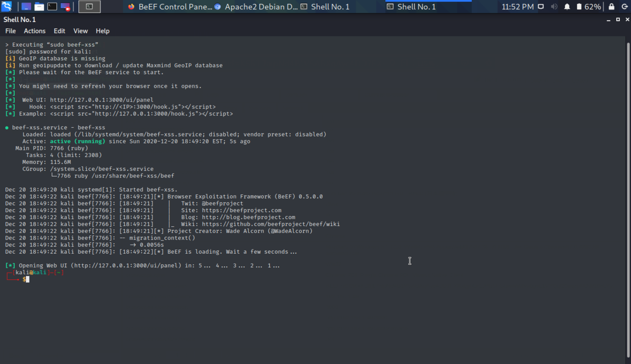Open the View menu
631x364 pixels.
[80, 31]
